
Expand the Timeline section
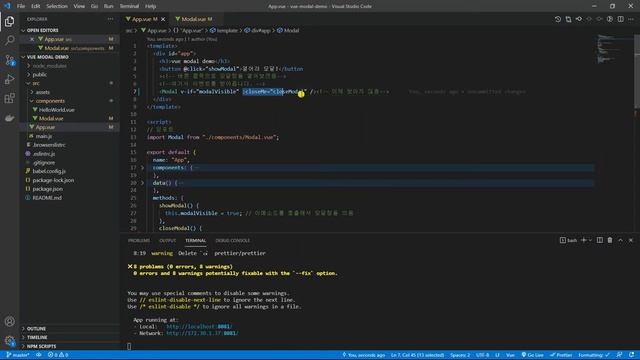click(x=70, y=338)
